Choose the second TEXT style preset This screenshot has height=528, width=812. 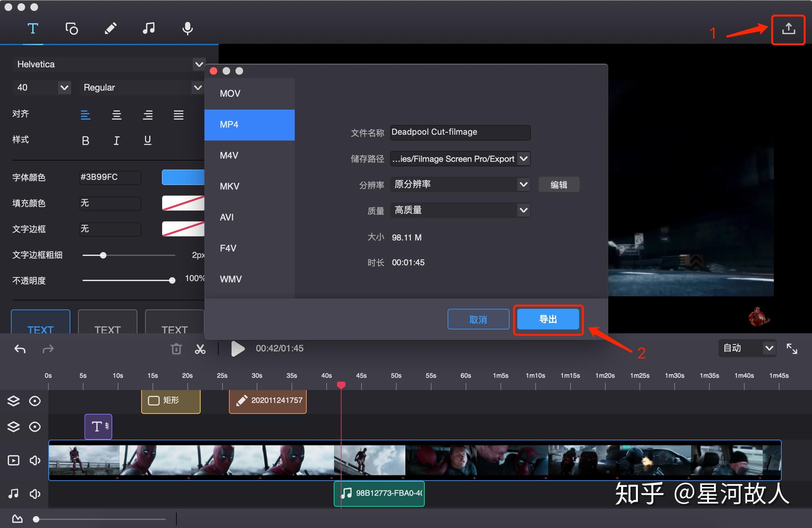pos(107,322)
